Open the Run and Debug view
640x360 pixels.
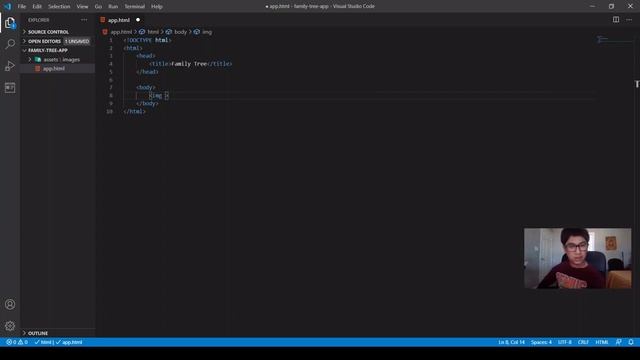coord(10,66)
